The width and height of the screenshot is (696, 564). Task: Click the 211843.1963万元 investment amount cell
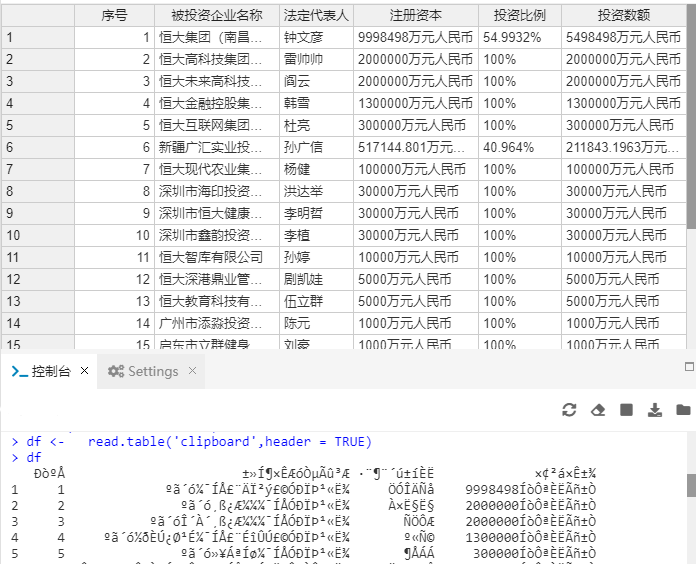(624, 147)
